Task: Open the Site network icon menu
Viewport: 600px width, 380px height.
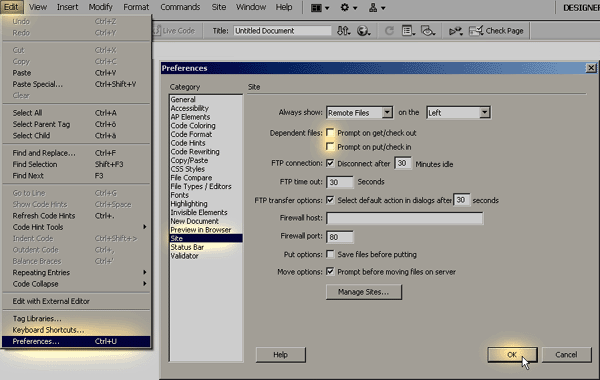Action: [x=377, y=8]
